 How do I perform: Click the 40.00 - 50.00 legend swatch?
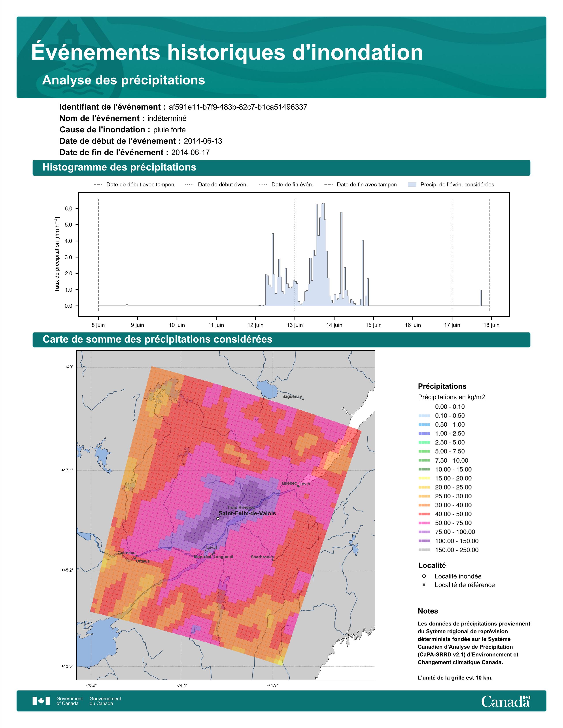424,514
